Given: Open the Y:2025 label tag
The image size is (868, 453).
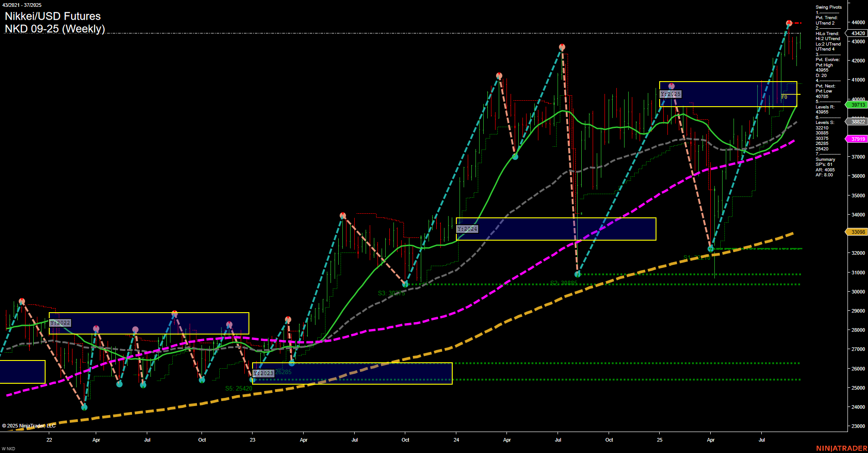Looking at the screenshot, I should pyautogui.click(x=670, y=94).
